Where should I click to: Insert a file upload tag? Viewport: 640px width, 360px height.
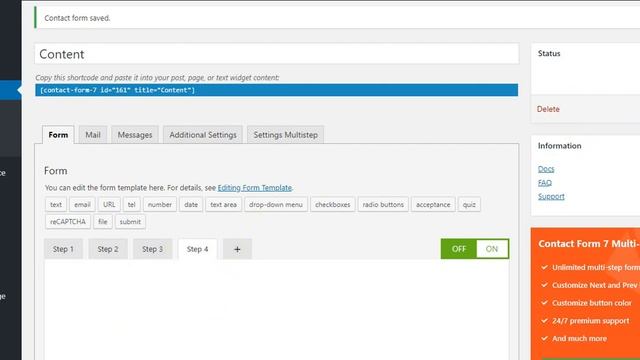coord(102,222)
